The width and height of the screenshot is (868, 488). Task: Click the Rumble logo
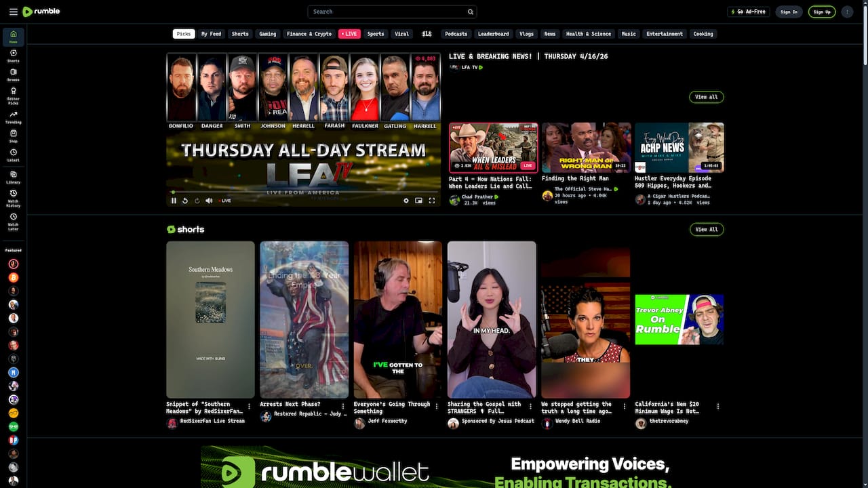[x=41, y=12]
